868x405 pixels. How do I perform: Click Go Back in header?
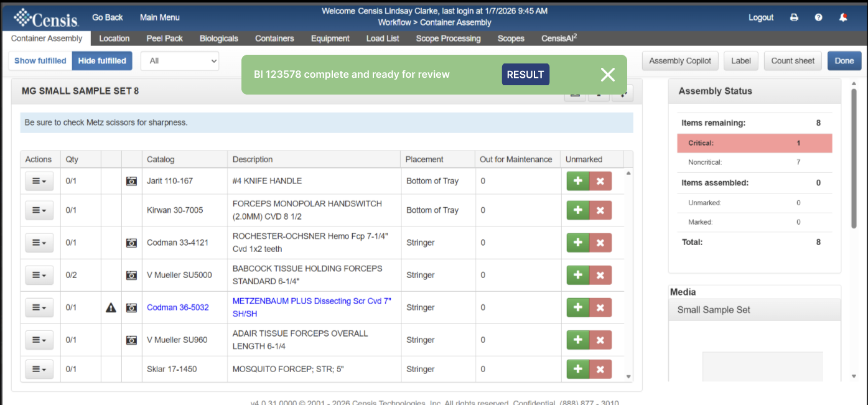[x=108, y=17]
